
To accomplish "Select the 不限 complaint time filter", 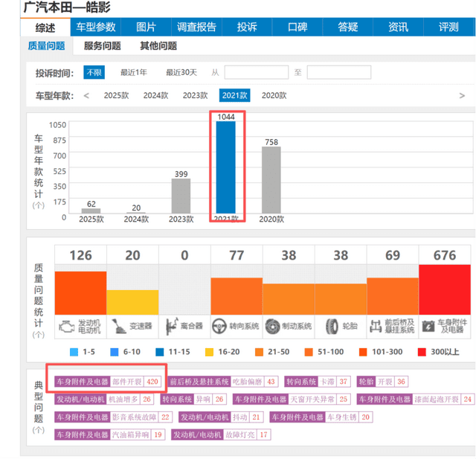I will pos(94,72).
